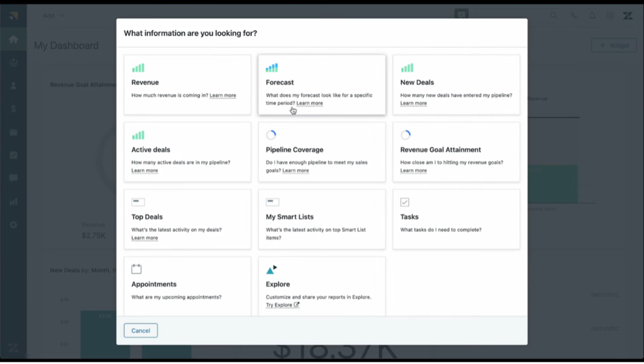Click the recent activity clock icon in the sidebar
The height and width of the screenshot is (364, 644).
point(14,62)
